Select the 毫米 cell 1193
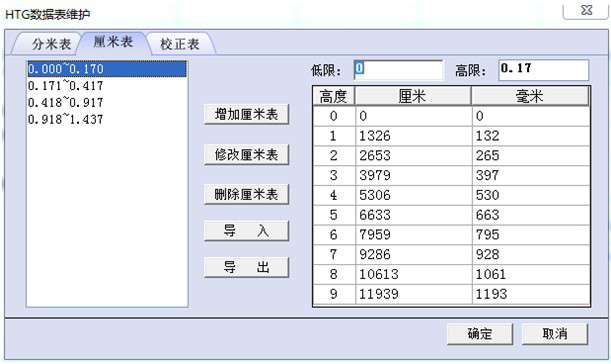This screenshot has height=364, width=611. point(531,294)
